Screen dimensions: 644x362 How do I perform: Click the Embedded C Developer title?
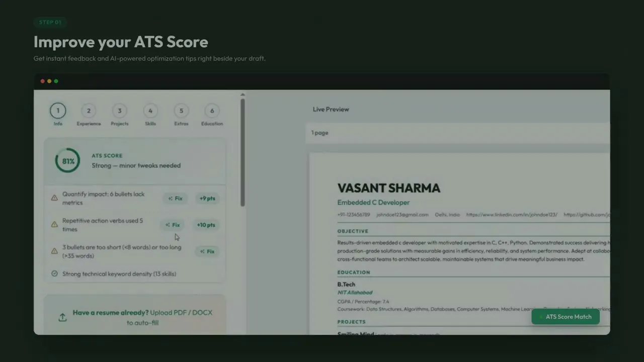tap(373, 203)
